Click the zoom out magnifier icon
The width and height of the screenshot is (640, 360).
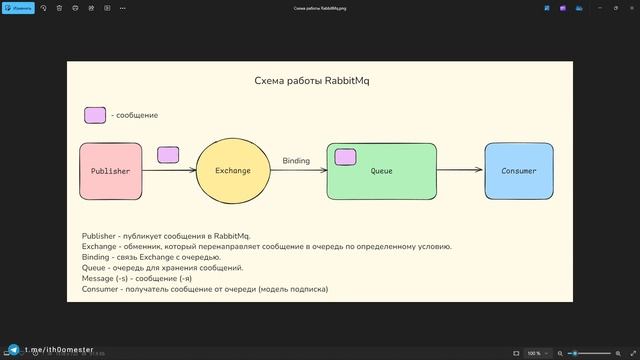(560, 353)
